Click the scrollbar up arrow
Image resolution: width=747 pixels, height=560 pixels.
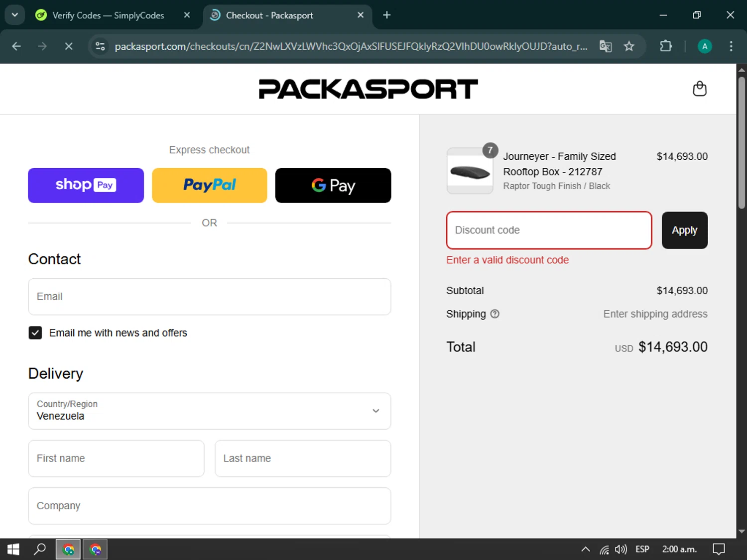[x=742, y=70]
